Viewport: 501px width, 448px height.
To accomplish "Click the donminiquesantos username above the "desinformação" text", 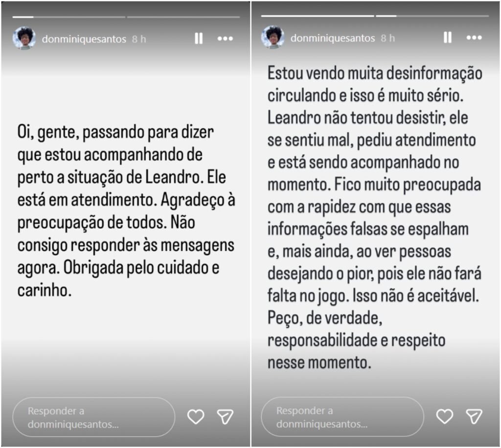I will [x=333, y=38].
